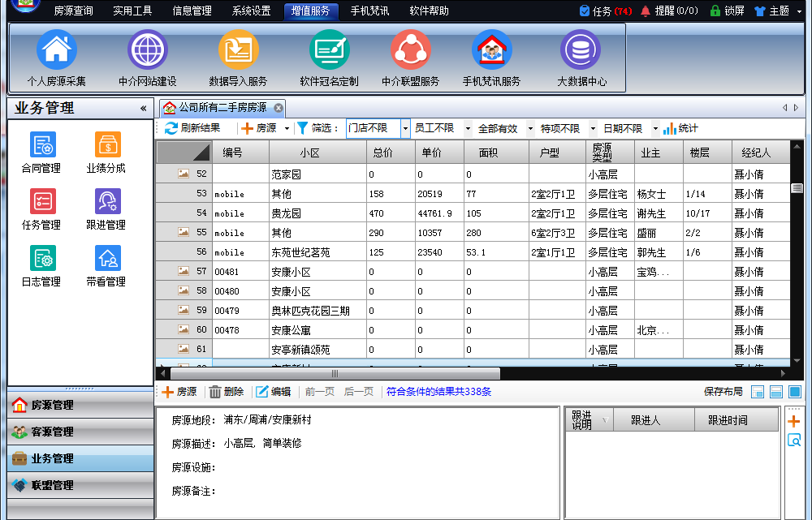The image size is (812, 520).
Task: Click the 编辑 edit button
Action: tap(273, 392)
